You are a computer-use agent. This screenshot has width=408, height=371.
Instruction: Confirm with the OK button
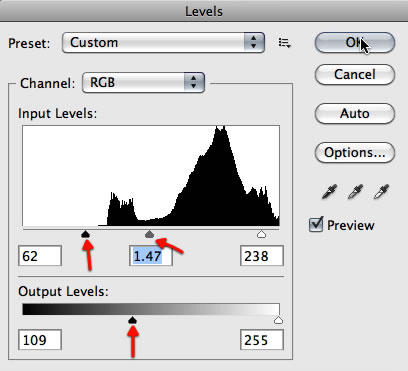coord(355,43)
